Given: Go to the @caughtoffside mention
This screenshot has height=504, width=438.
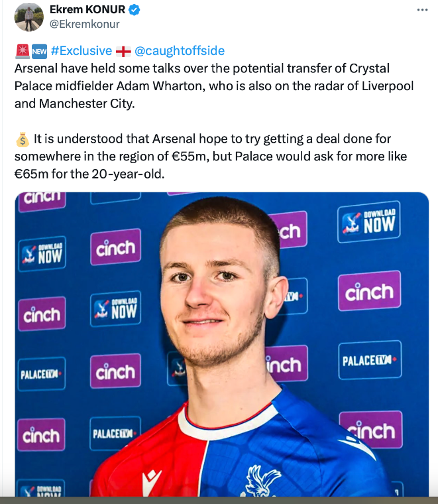Looking at the screenshot, I should click(180, 51).
